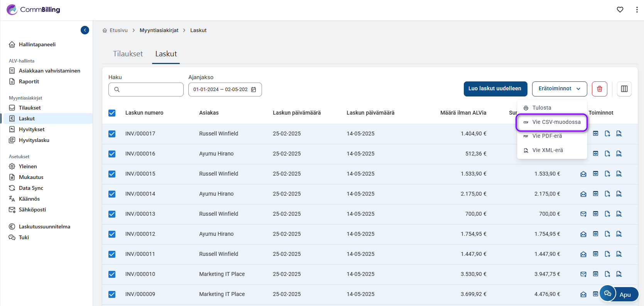This screenshot has width=644, height=306.
Task: Uncheck the select-all checkbox in table header
Action: [112, 113]
